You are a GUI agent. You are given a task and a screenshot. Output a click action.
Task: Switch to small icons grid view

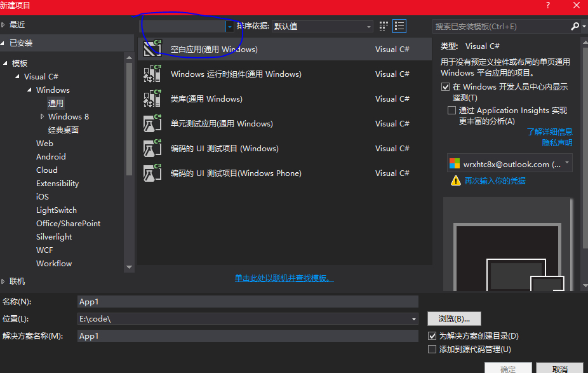tap(384, 26)
